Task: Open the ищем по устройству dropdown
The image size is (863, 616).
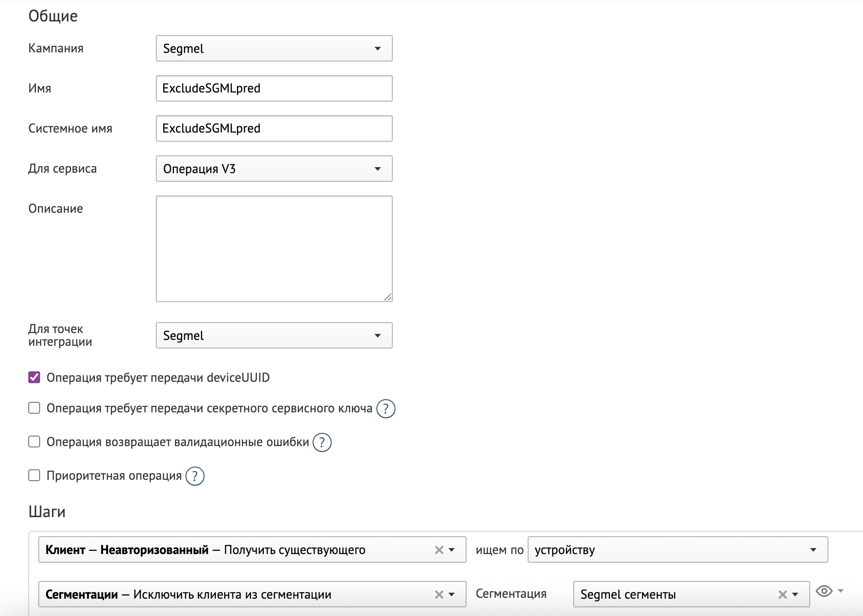Action: (x=677, y=550)
